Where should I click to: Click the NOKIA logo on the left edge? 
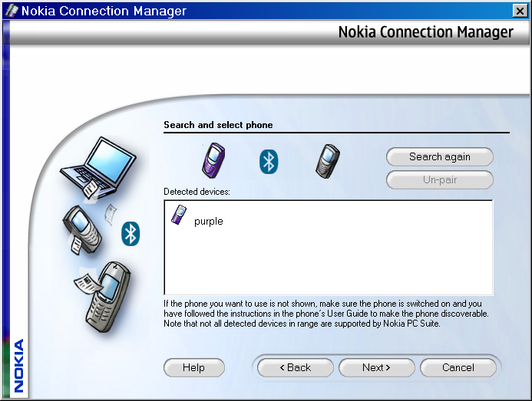point(18,366)
